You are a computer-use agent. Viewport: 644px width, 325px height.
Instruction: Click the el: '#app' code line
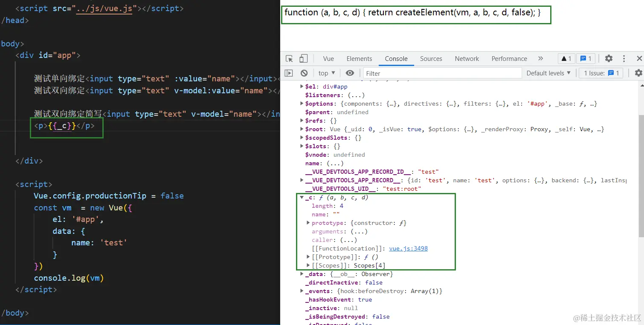point(78,219)
